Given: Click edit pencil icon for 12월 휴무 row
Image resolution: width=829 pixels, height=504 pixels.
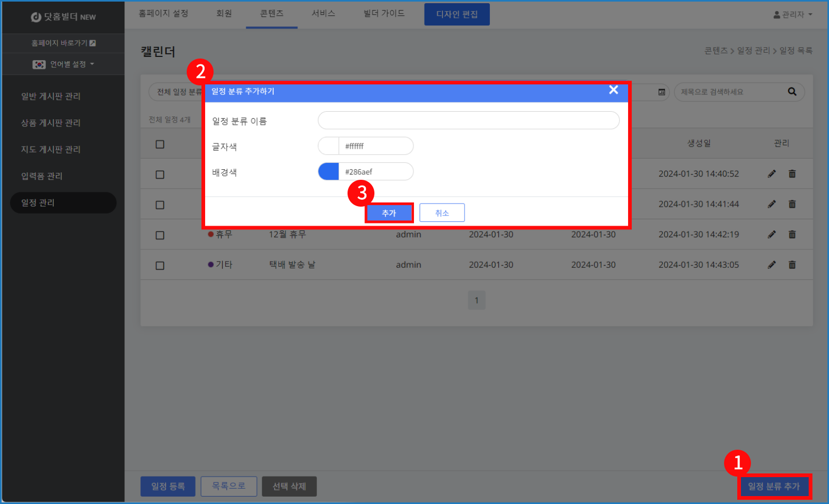Looking at the screenshot, I should point(772,235).
